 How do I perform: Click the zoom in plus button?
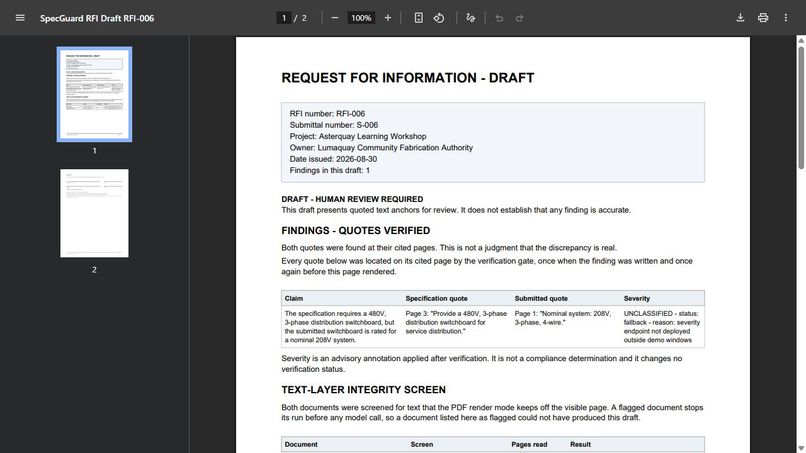click(388, 18)
